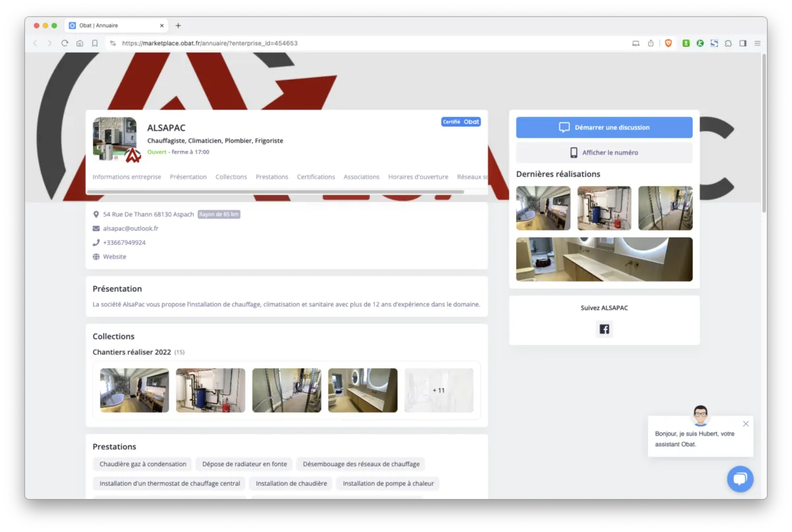Click Afficher le numéro button
792x532 pixels.
click(x=604, y=152)
